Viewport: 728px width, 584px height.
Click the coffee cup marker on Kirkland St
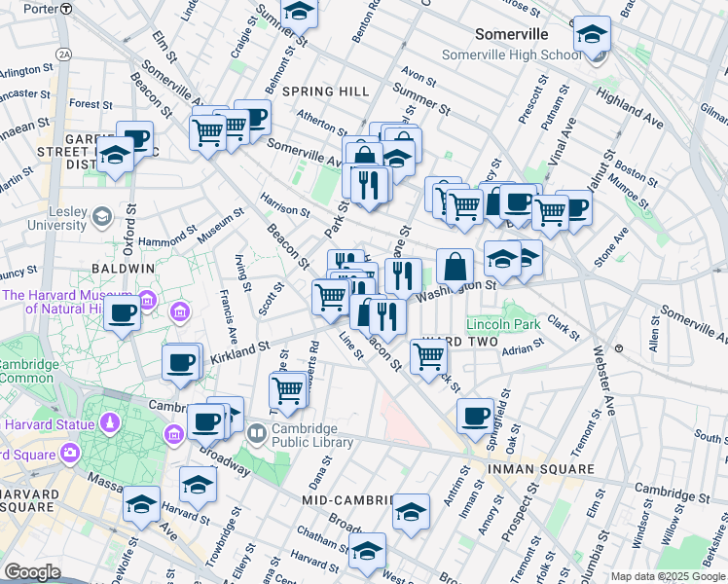click(x=181, y=363)
